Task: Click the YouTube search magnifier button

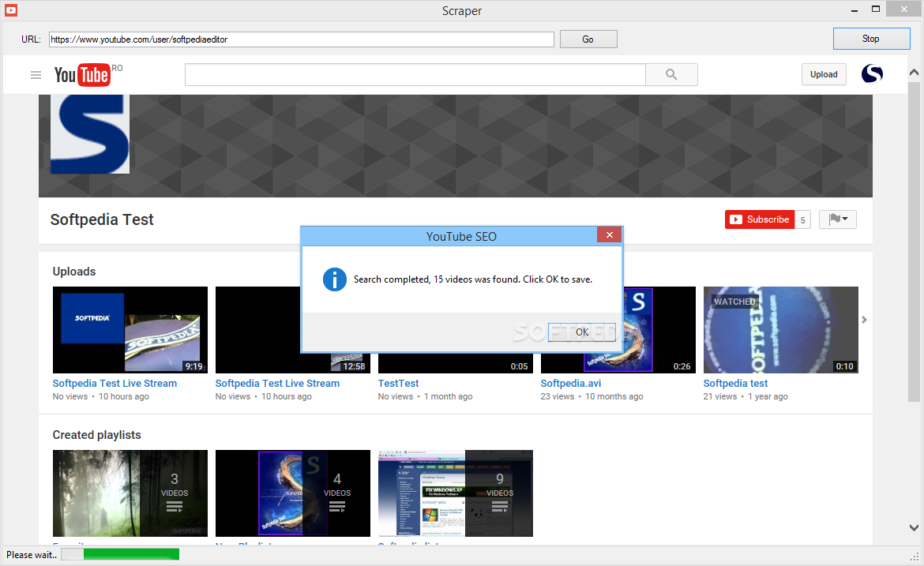Action: (x=671, y=75)
